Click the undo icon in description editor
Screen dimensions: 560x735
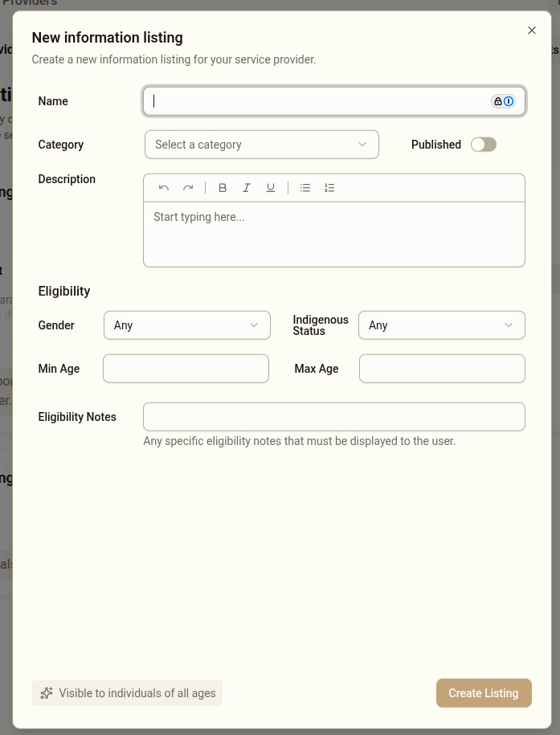pos(164,188)
